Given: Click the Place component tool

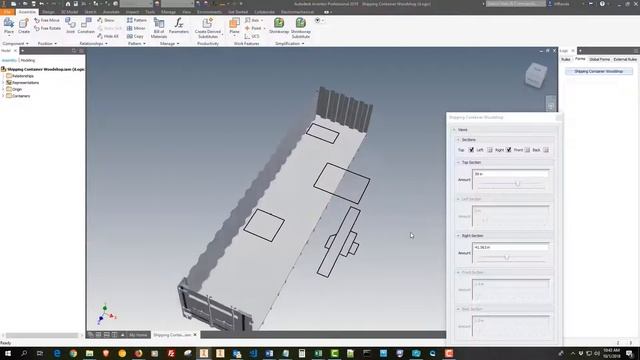Looking at the screenshot, I should click(x=9, y=26).
